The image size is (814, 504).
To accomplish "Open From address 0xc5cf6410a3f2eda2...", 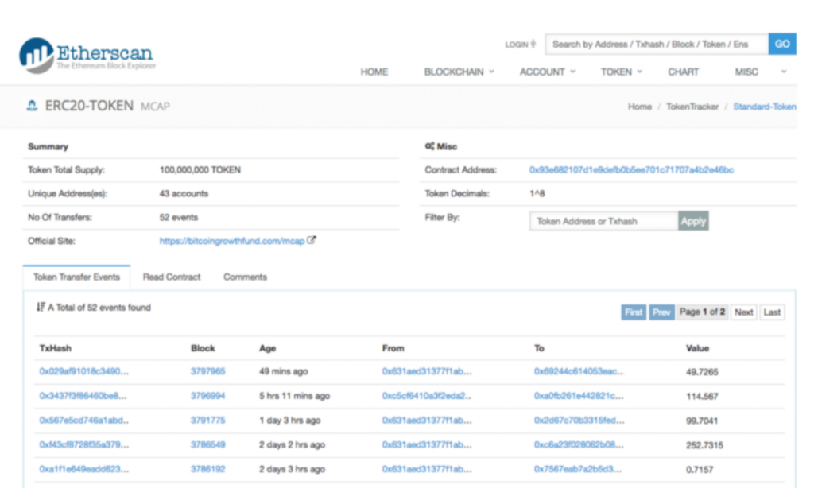I will click(x=427, y=396).
